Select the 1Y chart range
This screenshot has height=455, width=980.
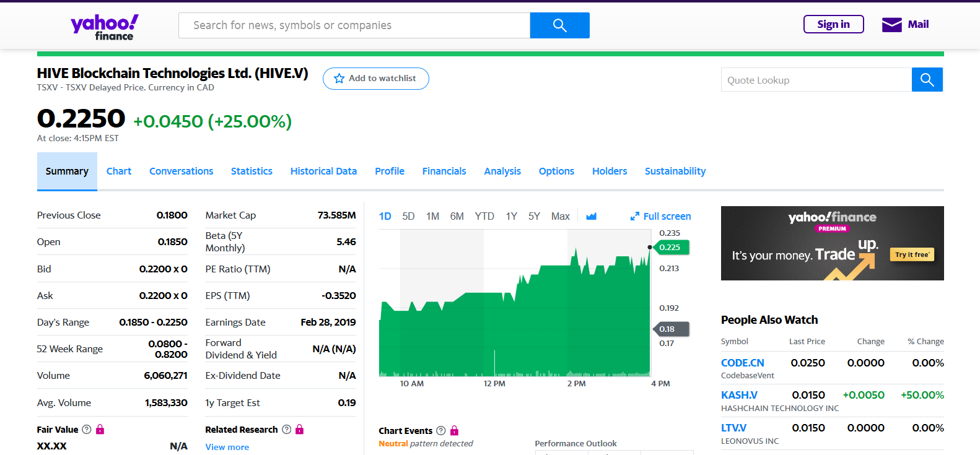pos(511,216)
